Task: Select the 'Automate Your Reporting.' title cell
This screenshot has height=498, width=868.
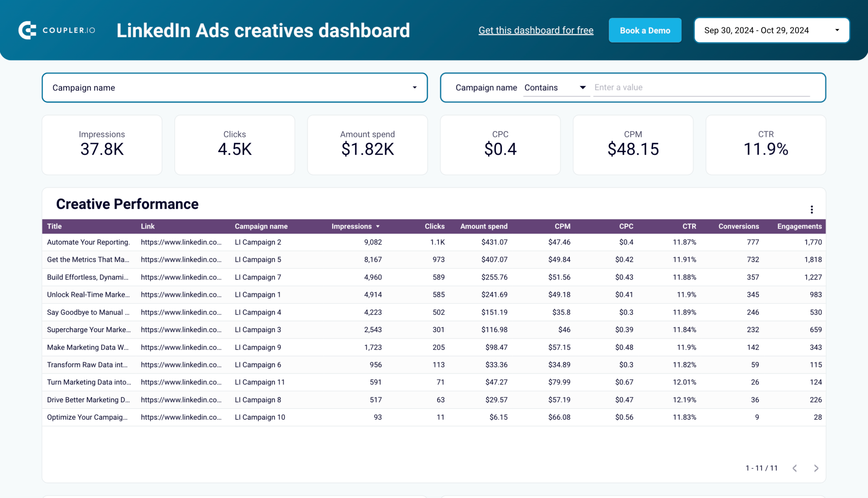Action: click(88, 242)
